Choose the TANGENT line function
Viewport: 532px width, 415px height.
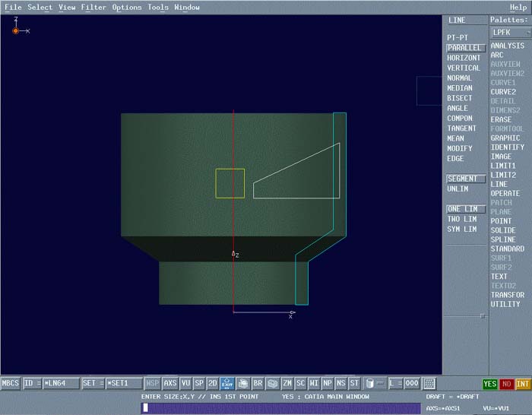[462, 128]
